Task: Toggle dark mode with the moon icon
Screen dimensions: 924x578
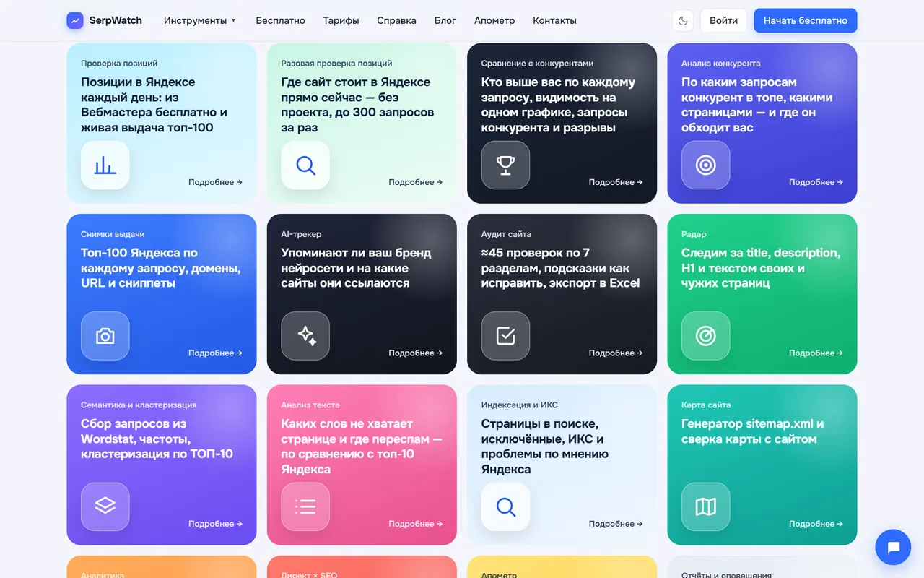Action: pos(683,21)
